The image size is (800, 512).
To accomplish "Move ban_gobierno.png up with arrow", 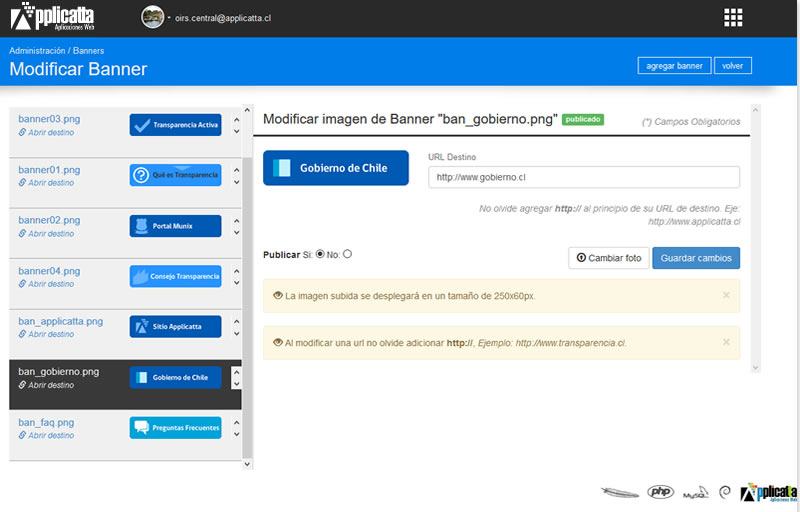I will 236,371.
